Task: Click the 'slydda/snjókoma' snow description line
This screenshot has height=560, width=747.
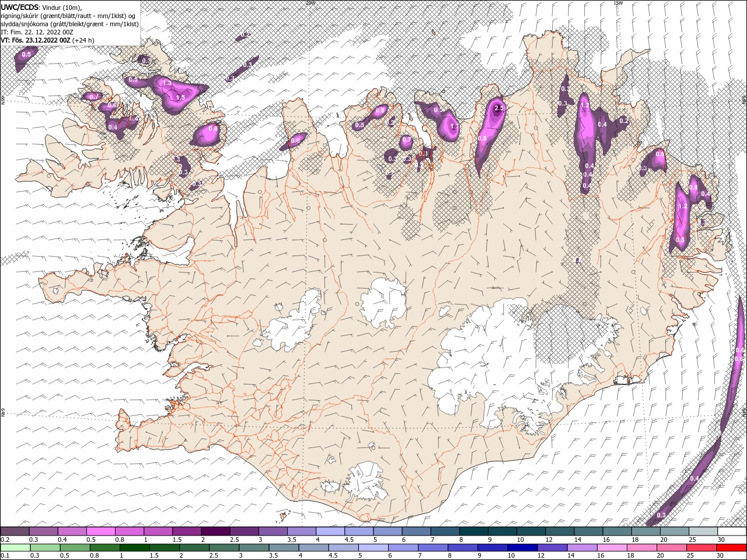Action: coord(69,24)
